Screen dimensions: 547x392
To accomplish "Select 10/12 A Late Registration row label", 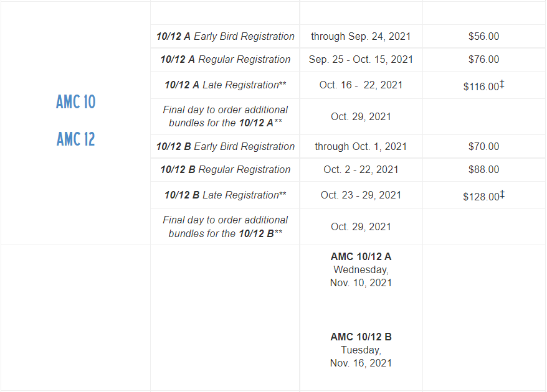I will [226, 85].
